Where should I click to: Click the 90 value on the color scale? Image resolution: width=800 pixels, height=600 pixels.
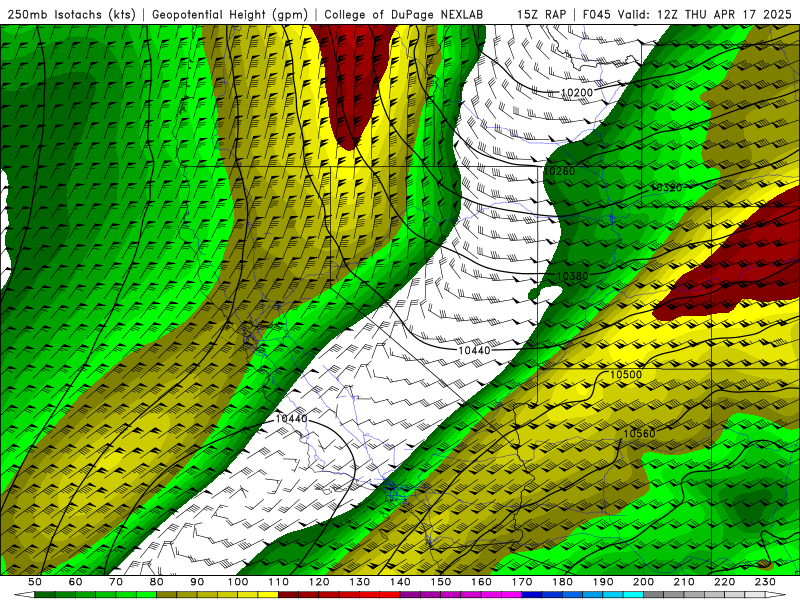pos(197,582)
